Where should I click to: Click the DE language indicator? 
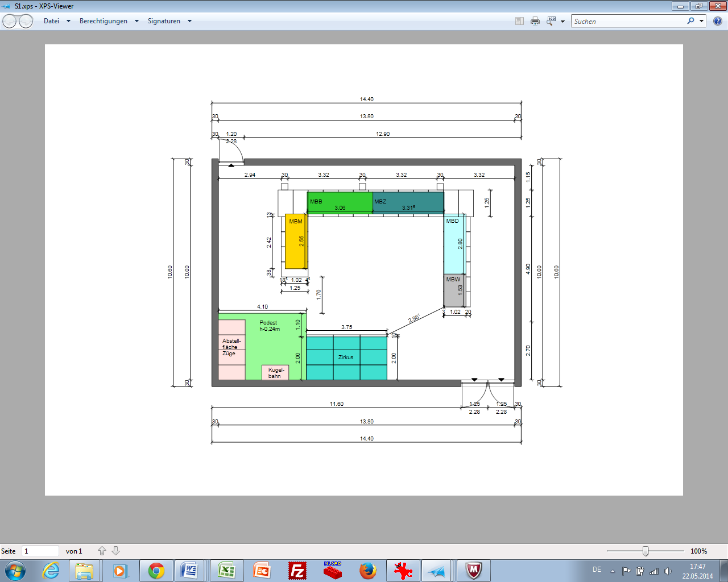coord(597,569)
